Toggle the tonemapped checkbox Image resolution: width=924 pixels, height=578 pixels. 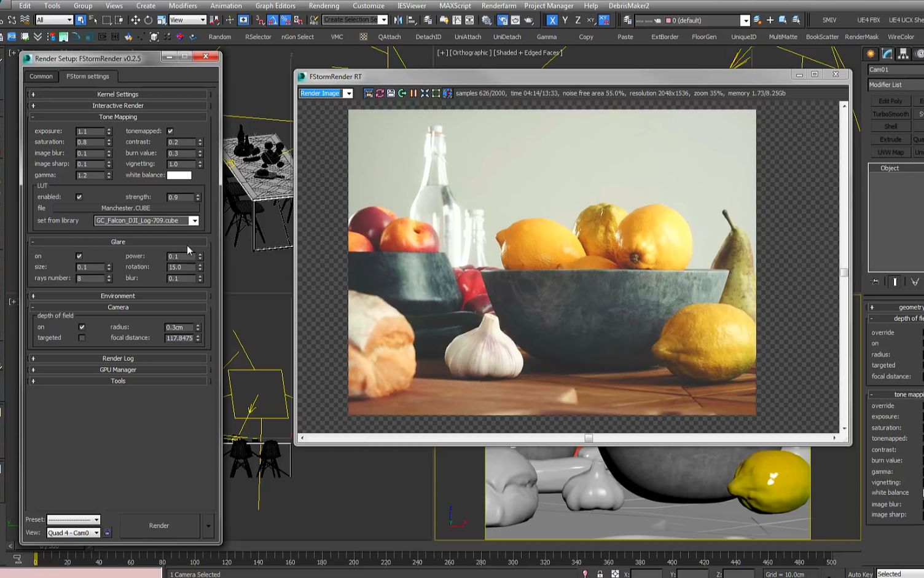pyautogui.click(x=170, y=131)
